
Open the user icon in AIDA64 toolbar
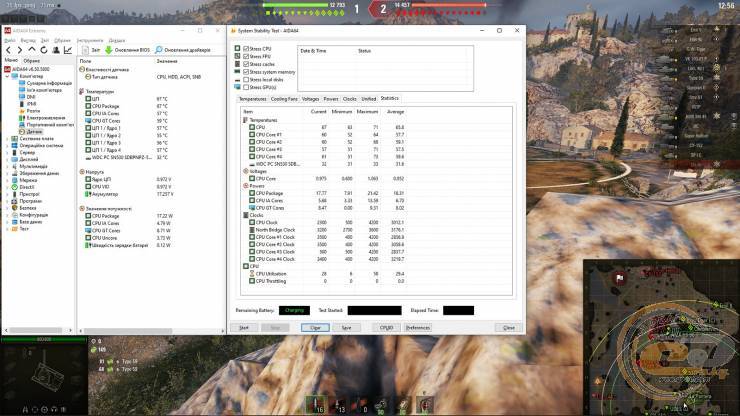[56, 50]
